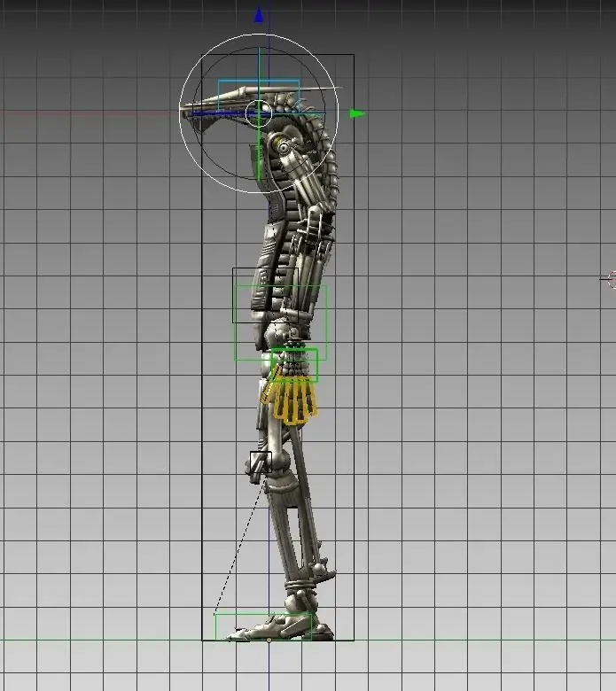Select the outer white rotation ring around the head
Screen dimensions: 616x691
(259, 113)
